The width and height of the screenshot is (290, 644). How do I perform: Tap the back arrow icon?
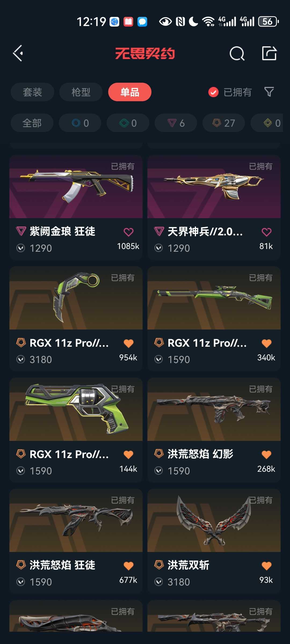(18, 53)
